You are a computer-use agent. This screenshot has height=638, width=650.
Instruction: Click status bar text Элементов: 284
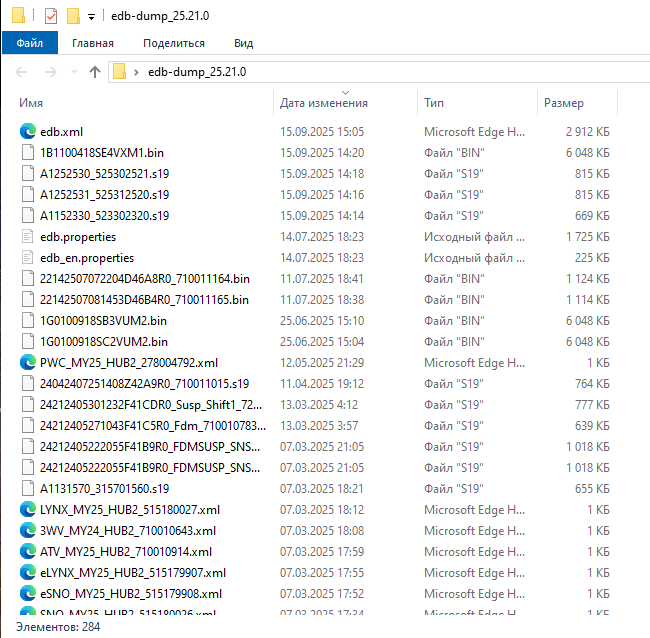(x=58, y=627)
